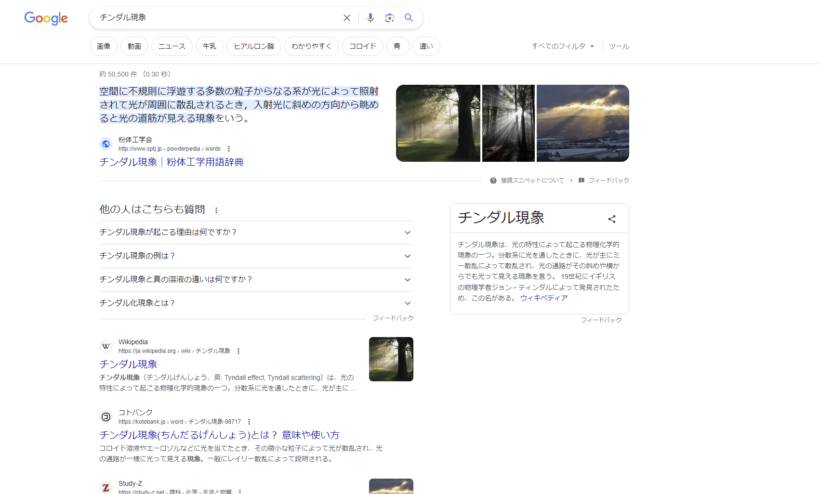The height and width of the screenshot is (494, 820).
Task: Open Google Lens image search icon
Action: [x=389, y=18]
